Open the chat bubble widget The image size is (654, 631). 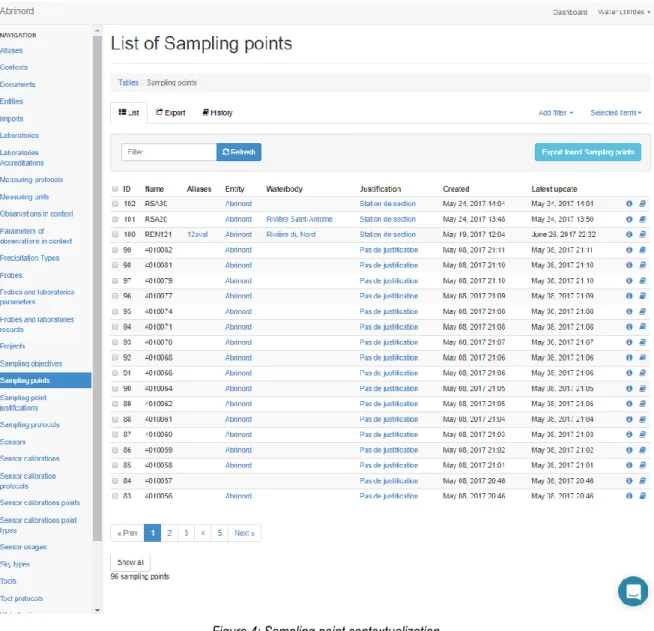click(633, 591)
